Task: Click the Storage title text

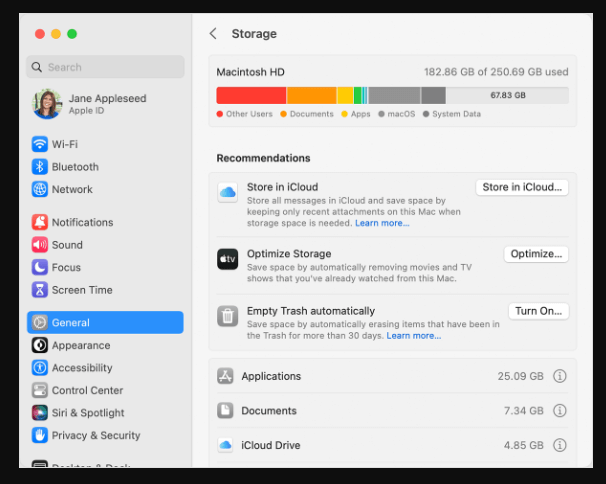Action: 254,34
